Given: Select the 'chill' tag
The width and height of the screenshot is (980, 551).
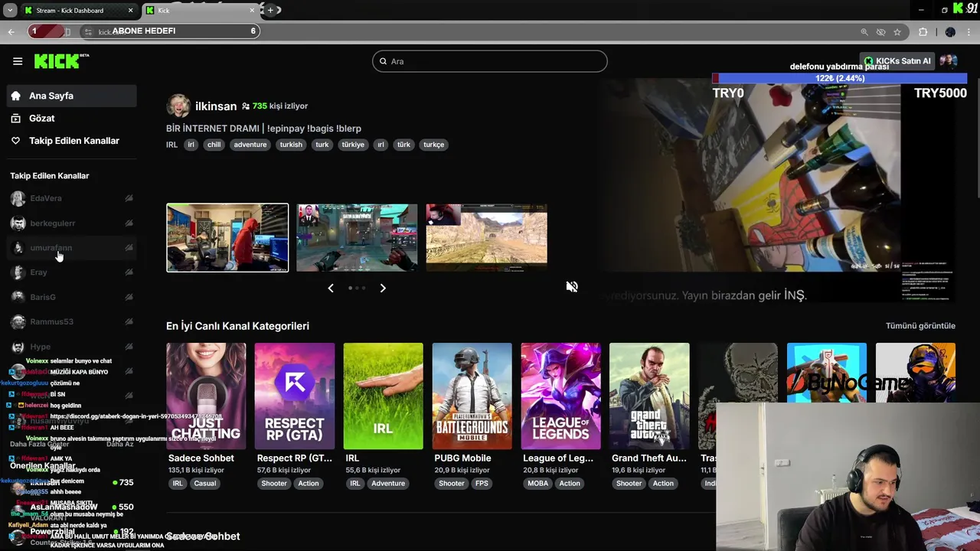Looking at the screenshot, I should coord(214,145).
